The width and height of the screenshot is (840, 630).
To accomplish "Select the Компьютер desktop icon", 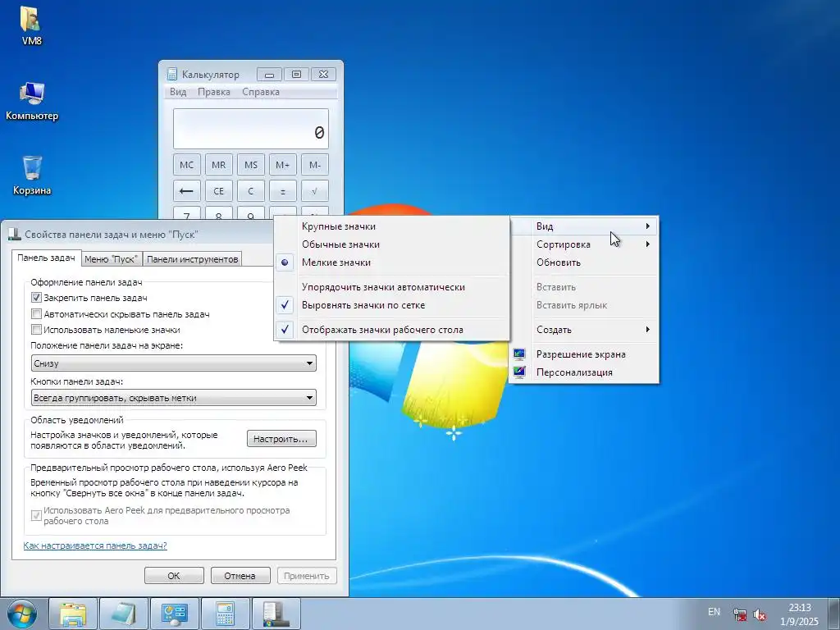I will (32, 101).
